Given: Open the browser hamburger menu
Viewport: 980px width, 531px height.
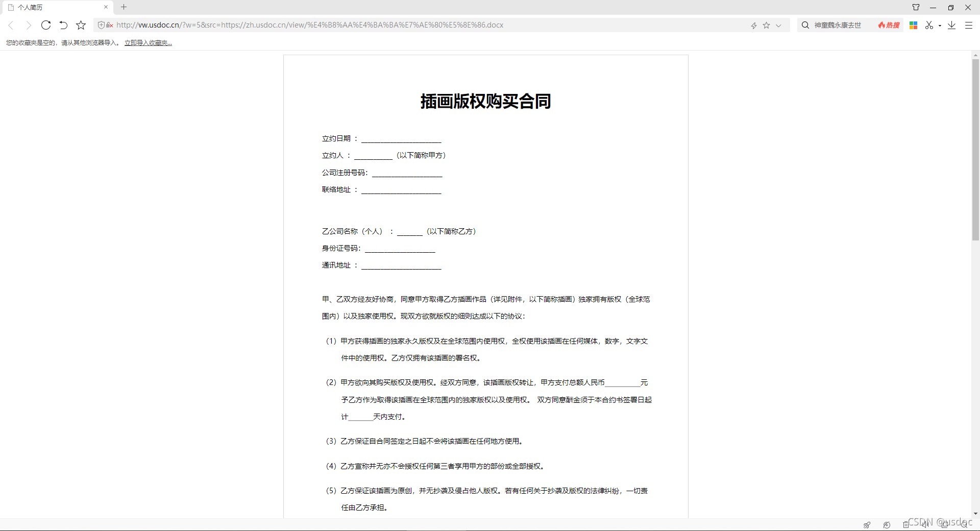Looking at the screenshot, I should pos(968,25).
